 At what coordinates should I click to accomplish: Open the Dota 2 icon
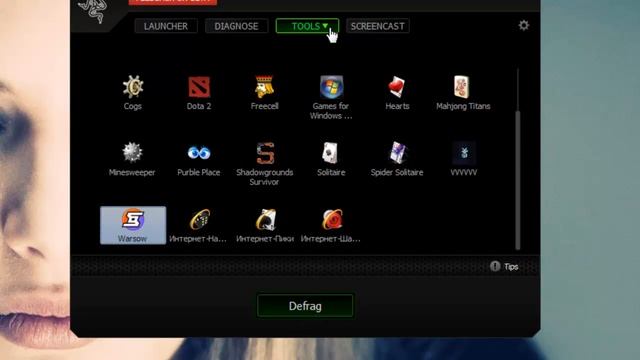coord(199,87)
